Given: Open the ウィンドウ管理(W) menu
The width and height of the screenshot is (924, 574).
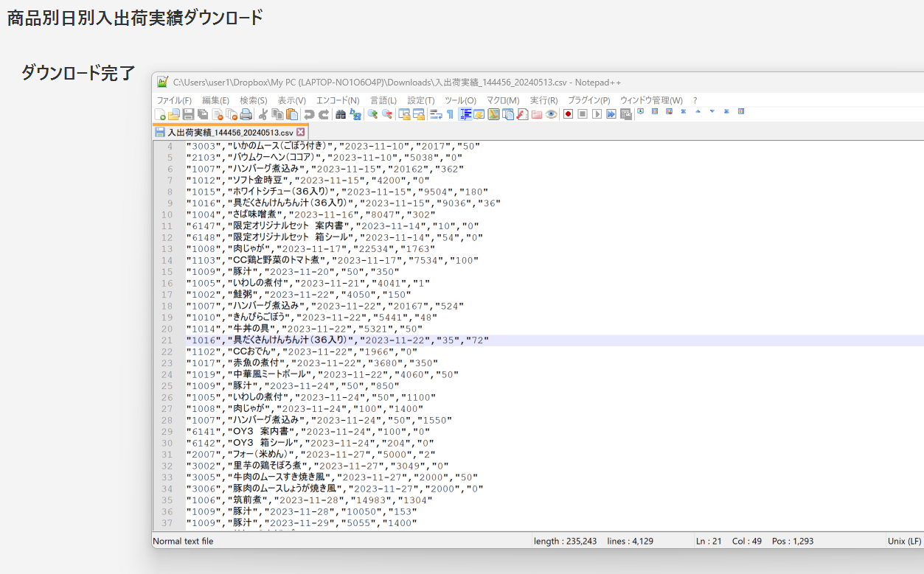Looking at the screenshot, I should click(652, 100).
